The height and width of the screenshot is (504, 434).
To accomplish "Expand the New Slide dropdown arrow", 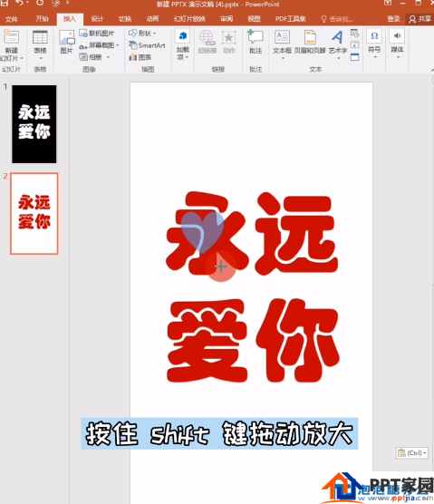I will point(22,59).
